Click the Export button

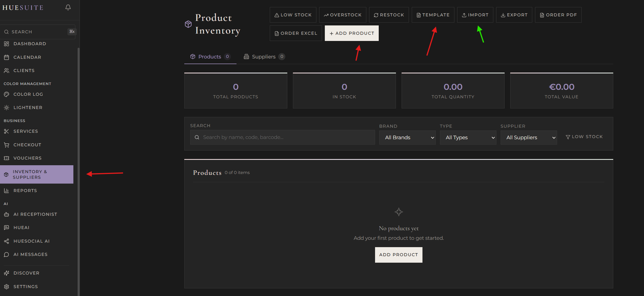point(514,15)
